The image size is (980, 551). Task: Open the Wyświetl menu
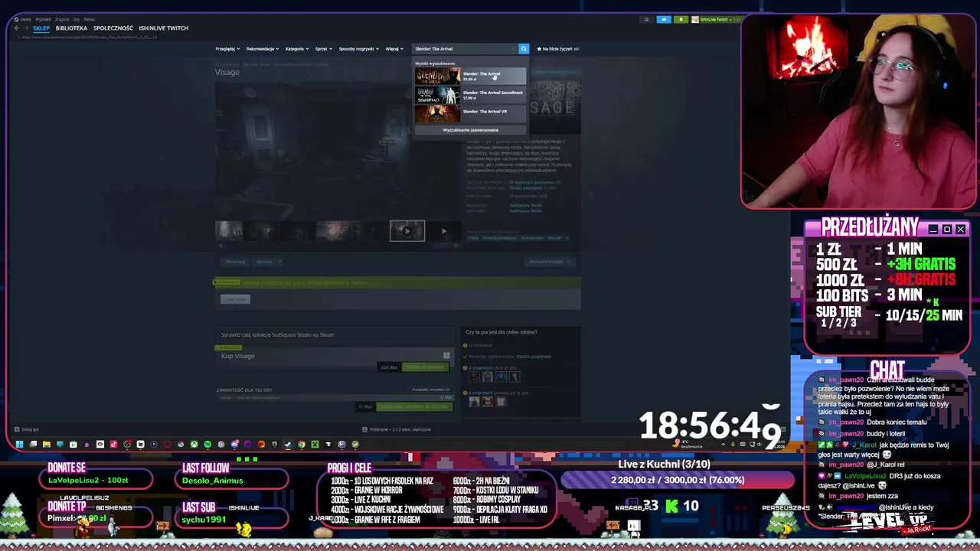43,19
